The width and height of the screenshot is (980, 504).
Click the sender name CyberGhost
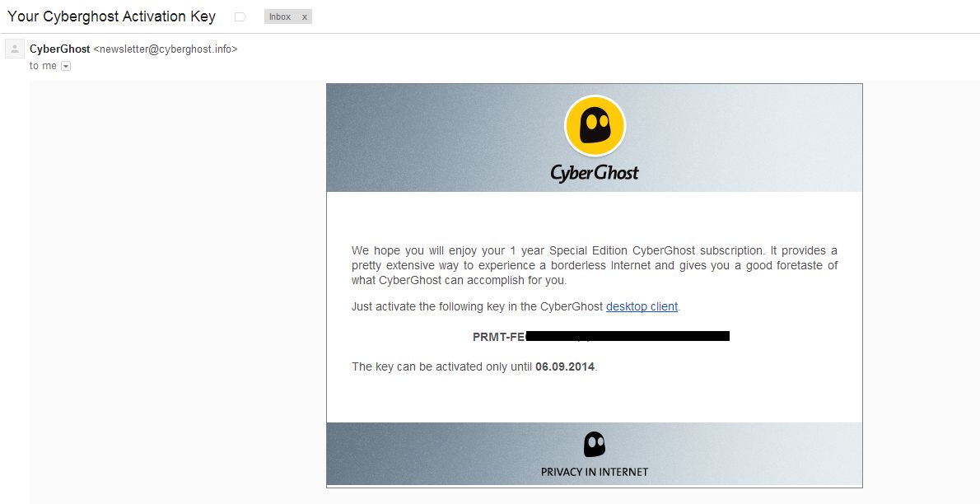coord(59,49)
